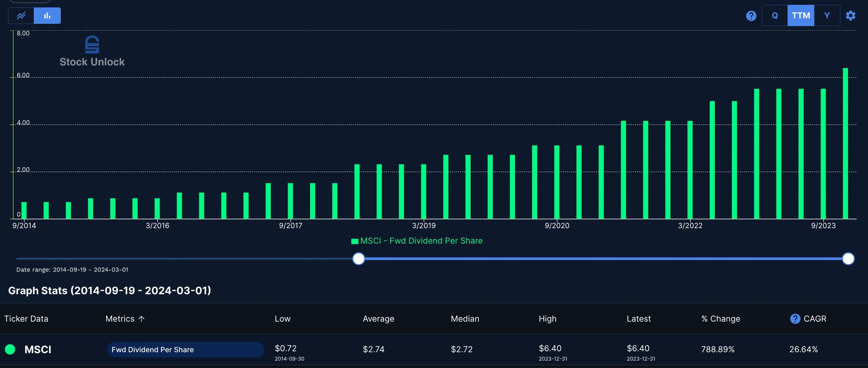Select the Q quarterly period toggle
The height and width of the screenshot is (368, 868).
tap(775, 16)
